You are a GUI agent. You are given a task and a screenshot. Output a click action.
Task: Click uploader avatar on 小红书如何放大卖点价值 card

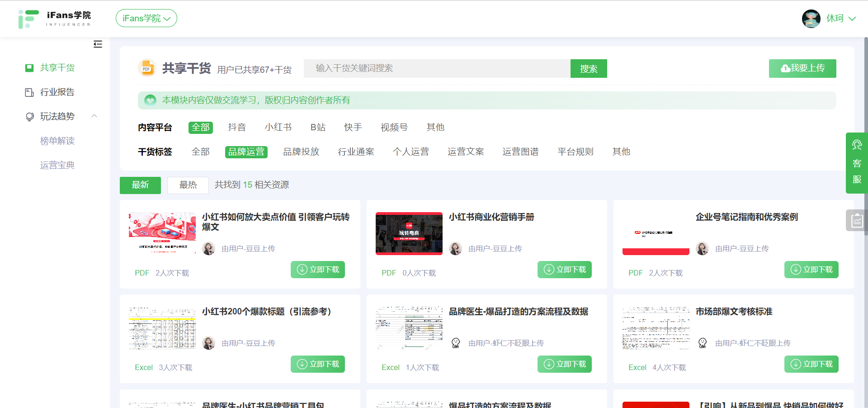(209, 248)
